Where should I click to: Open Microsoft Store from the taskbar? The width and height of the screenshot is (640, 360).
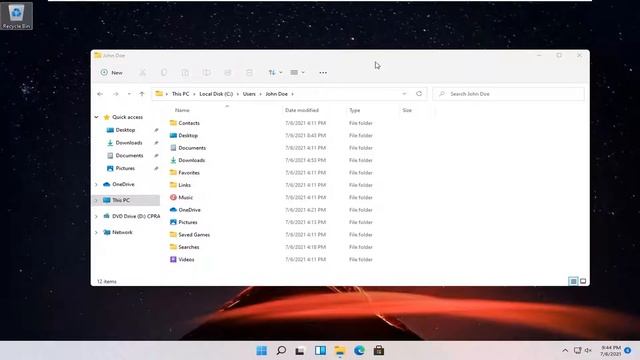pyautogui.click(x=379, y=351)
